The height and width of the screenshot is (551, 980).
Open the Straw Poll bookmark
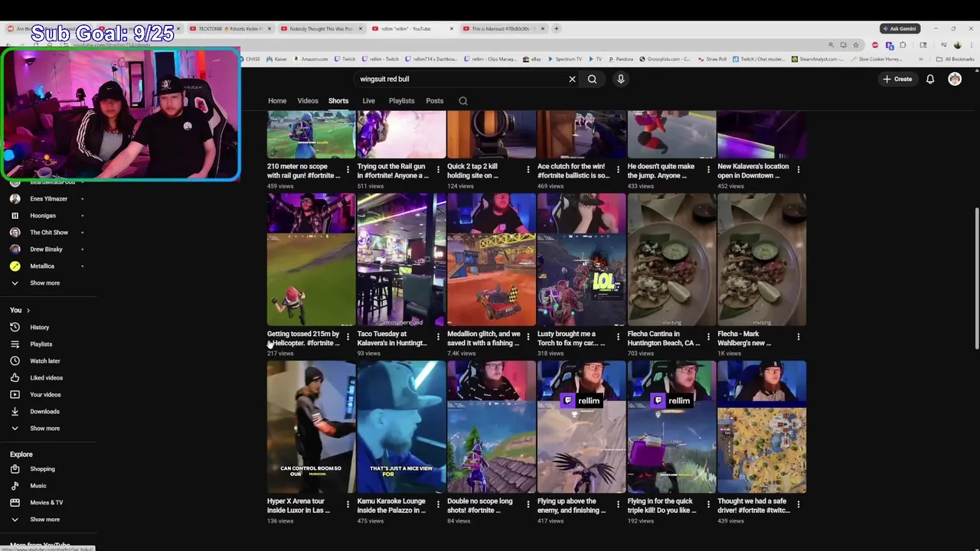pos(712,59)
